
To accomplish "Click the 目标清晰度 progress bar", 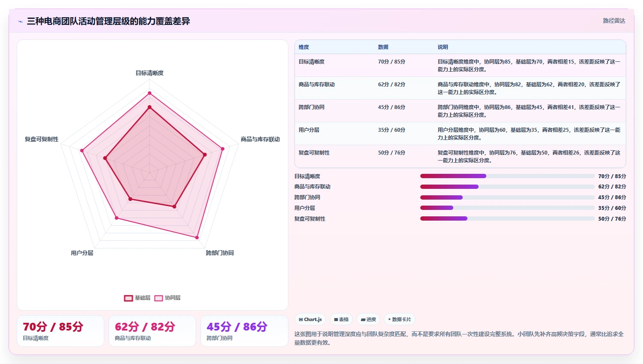I will [507, 176].
